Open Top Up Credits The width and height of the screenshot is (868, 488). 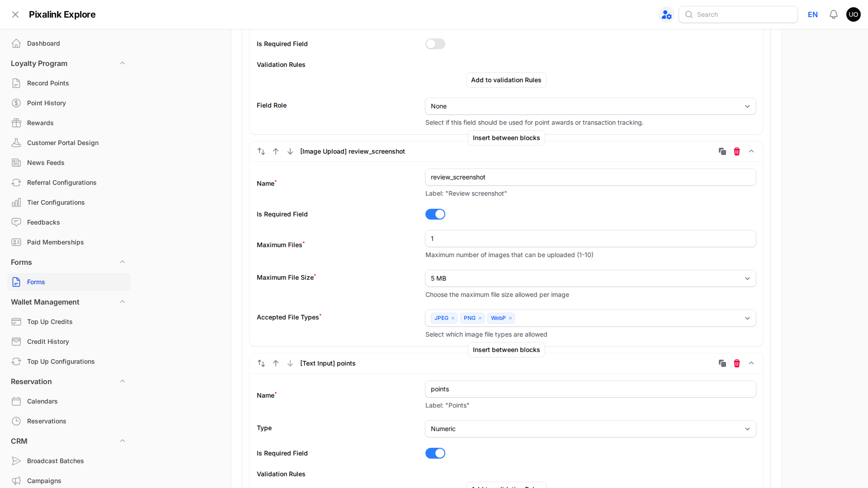pos(69,322)
